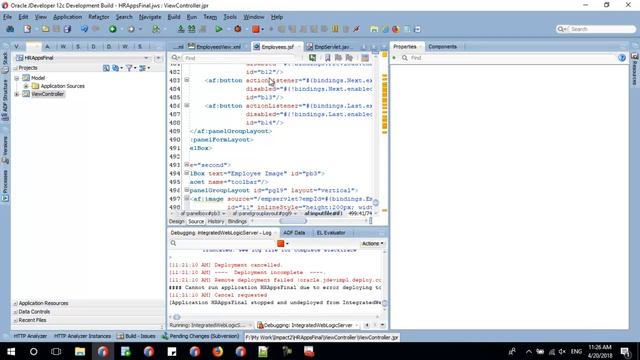Click the blue help icon in the Properties panel
640x360 pixels.
tap(622, 58)
